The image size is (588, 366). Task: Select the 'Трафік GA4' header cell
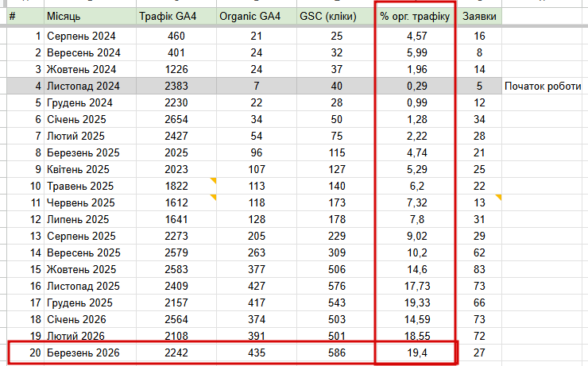tap(170, 17)
